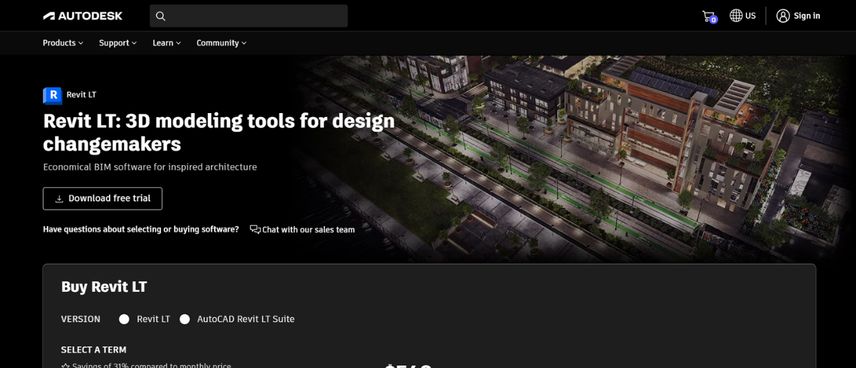Click the SELECT A TERM label
The image size is (856, 368).
(x=93, y=349)
